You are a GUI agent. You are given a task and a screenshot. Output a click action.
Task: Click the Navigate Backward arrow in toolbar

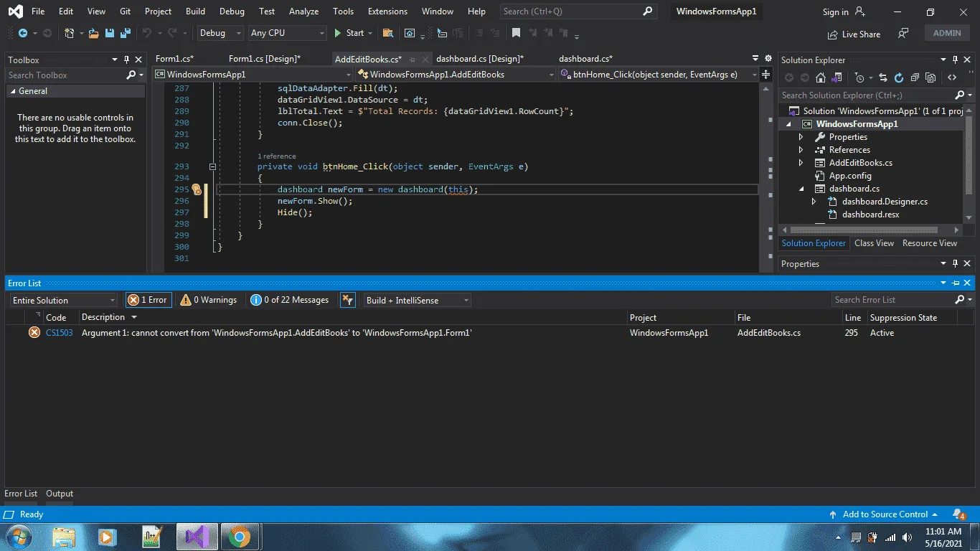(x=22, y=33)
